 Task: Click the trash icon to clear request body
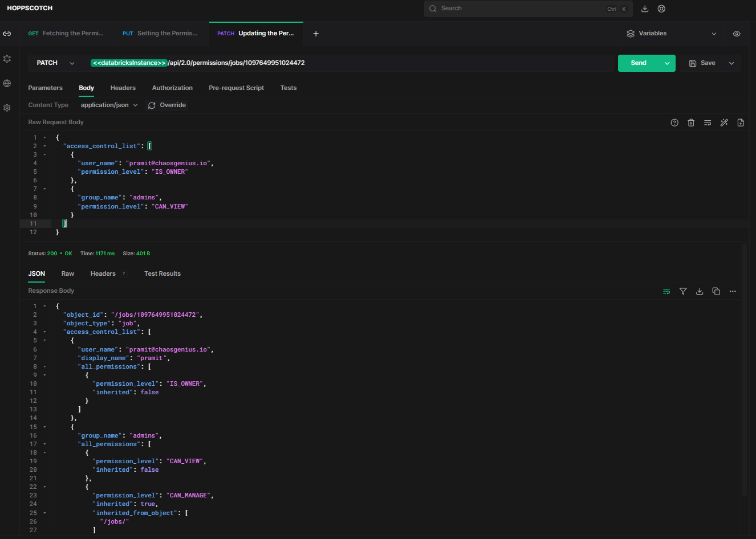[x=691, y=122]
